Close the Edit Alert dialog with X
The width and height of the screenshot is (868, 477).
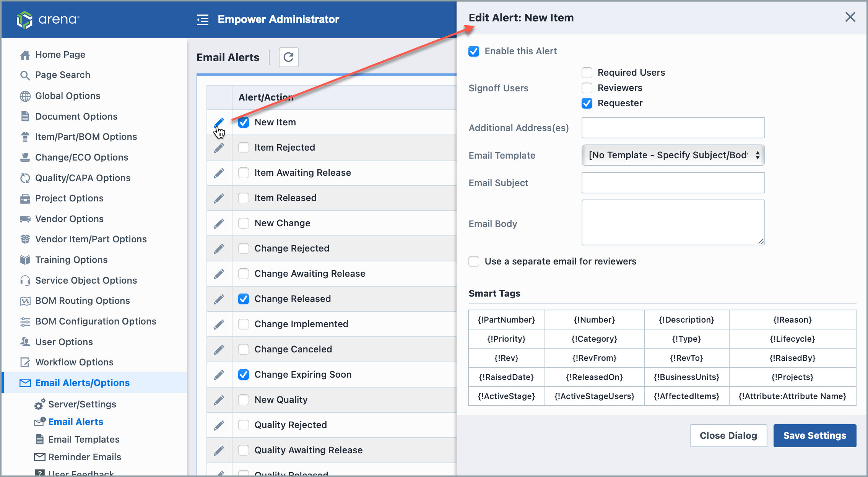click(850, 17)
